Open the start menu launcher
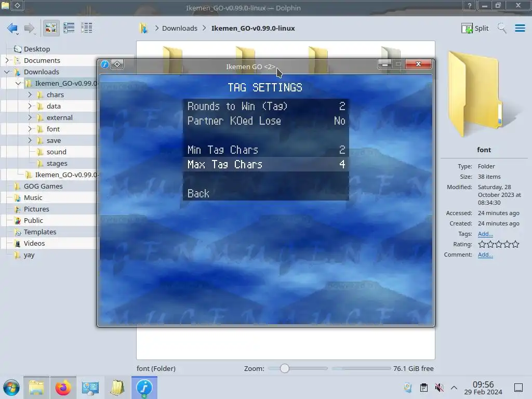This screenshot has width=532, height=399. click(11, 388)
